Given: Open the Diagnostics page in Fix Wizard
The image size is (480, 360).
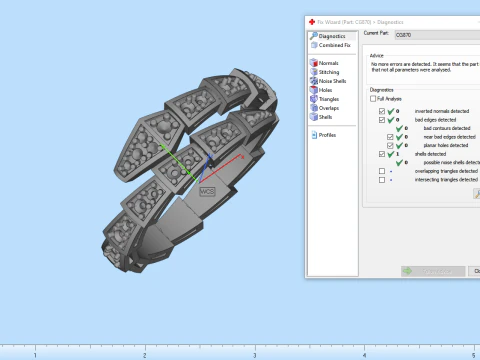Looking at the screenshot, I should click(332, 36).
